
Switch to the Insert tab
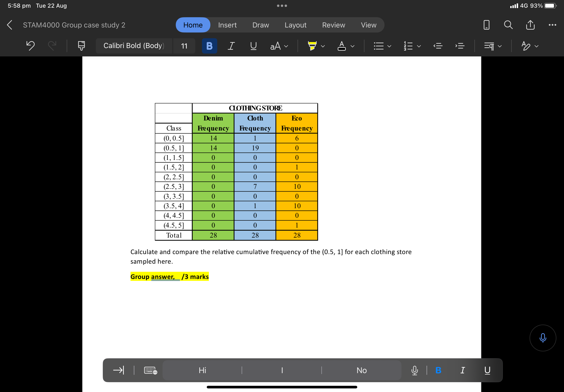point(227,25)
